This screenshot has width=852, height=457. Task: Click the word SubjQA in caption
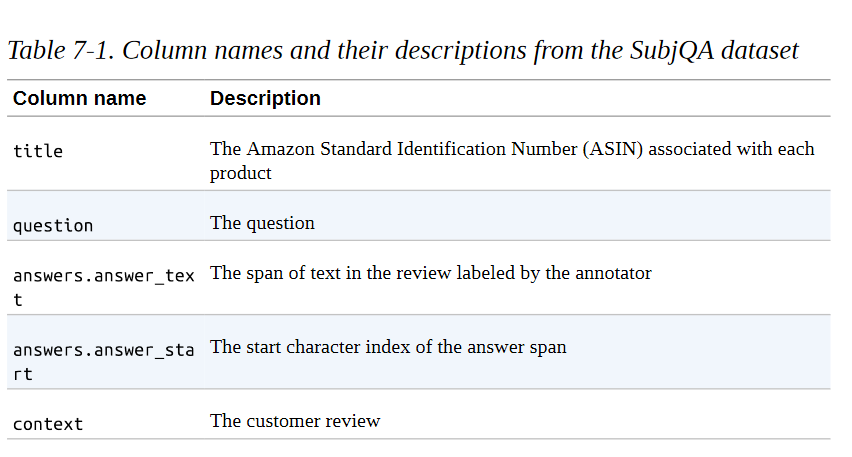[x=672, y=51]
